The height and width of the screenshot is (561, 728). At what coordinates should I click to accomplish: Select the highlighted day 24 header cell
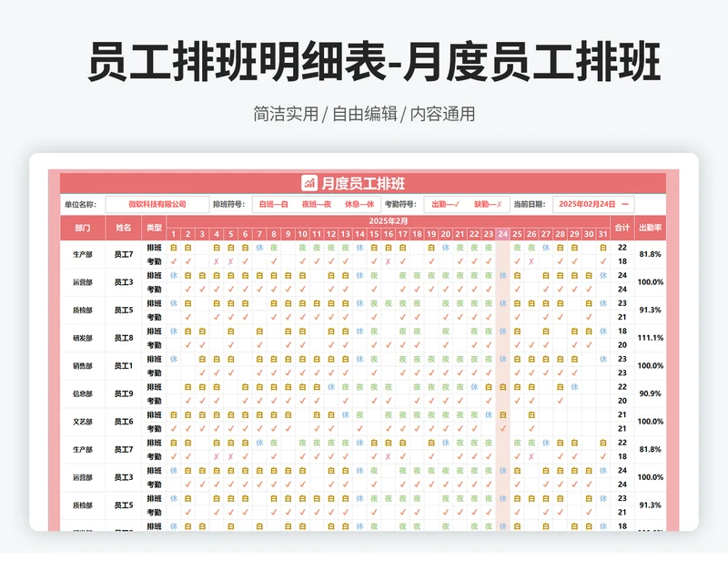point(503,234)
